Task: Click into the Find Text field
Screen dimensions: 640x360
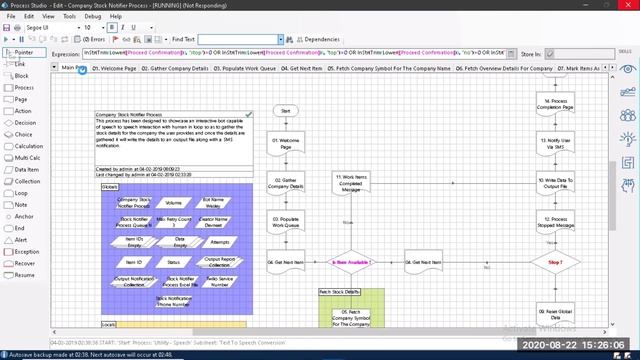Action: 238,40
